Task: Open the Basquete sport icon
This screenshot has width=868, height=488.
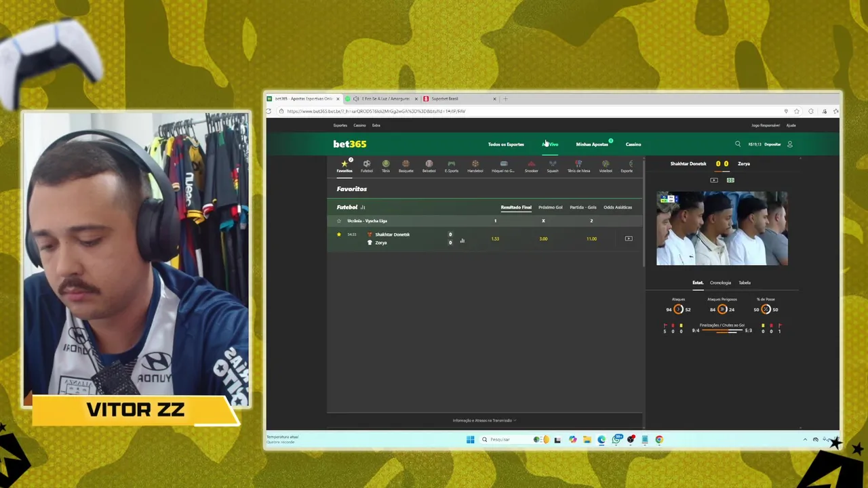Action: [406, 163]
